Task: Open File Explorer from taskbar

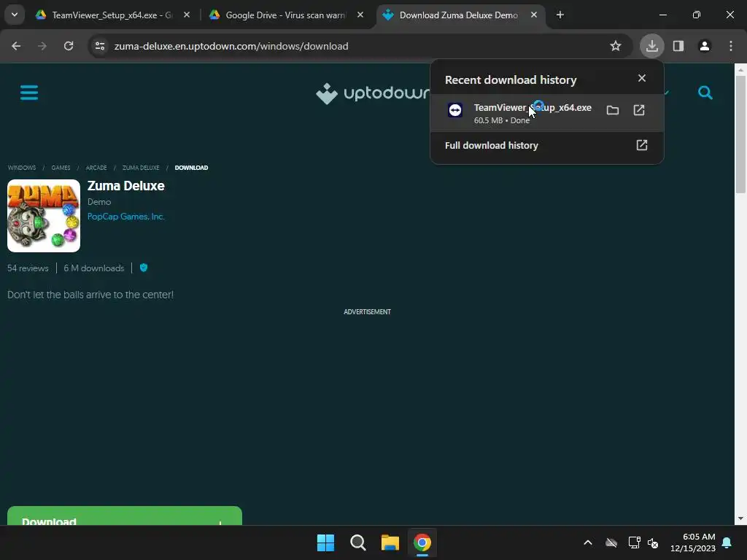Action: 390,542
